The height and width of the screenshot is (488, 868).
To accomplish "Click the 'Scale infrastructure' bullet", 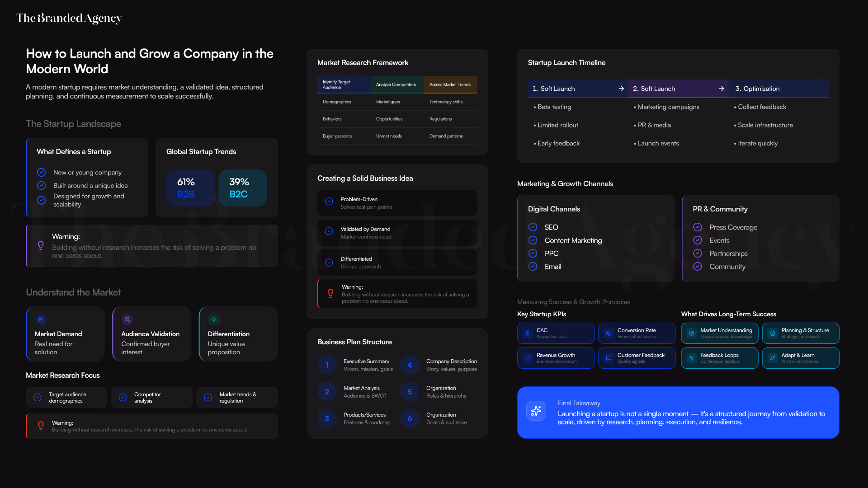I will [x=764, y=125].
